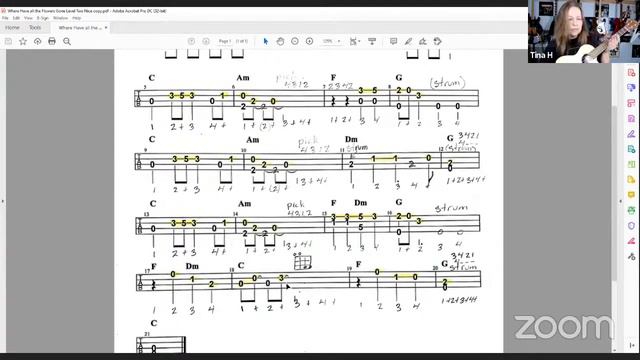Viewport: 640px width, 360px height.
Task: Open the Send for Comments tool in the right panel
Action: pyautogui.click(x=631, y=180)
